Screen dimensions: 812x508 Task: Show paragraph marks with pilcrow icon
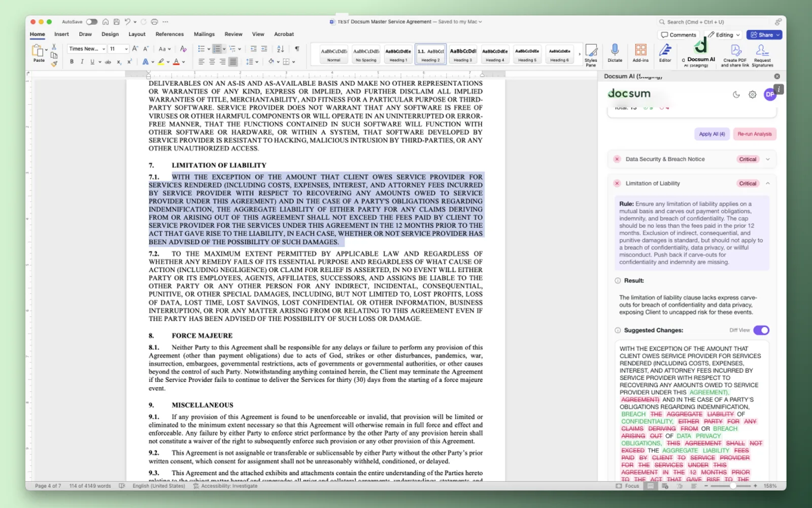[x=297, y=49]
